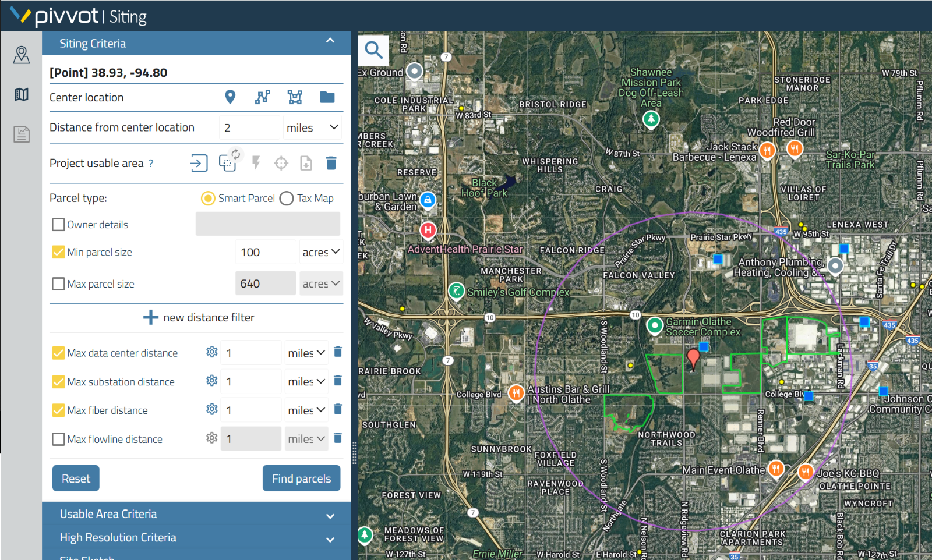Delete the Max substation distance filter
The image size is (932, 560).
[338, 381]
